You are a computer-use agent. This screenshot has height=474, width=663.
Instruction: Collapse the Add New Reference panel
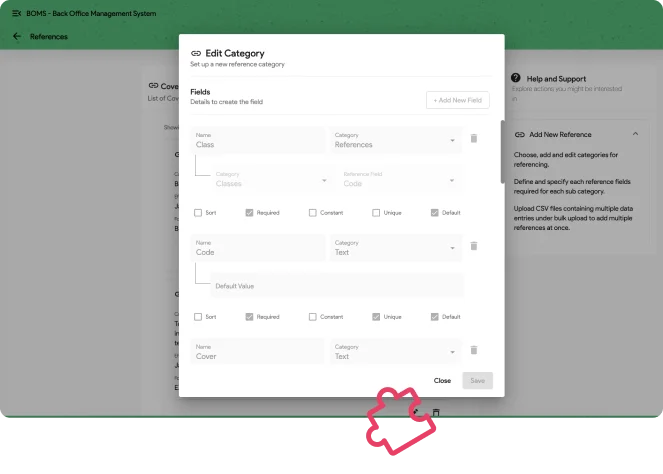point(635,134)
